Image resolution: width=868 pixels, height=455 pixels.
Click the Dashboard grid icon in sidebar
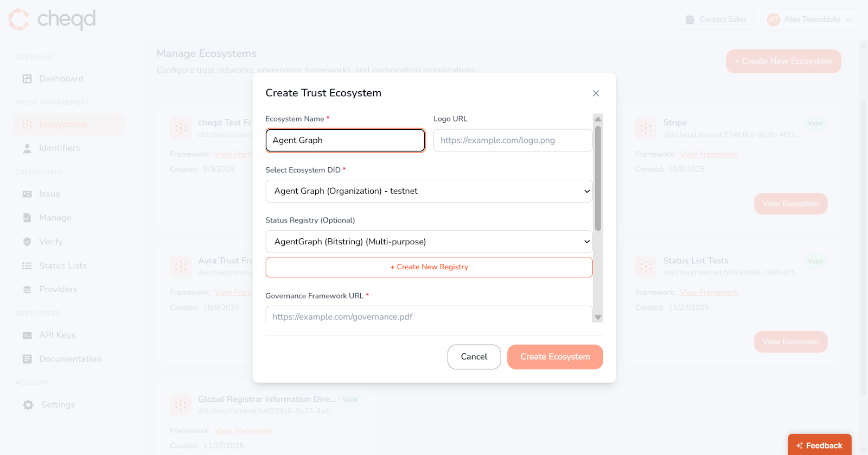coord(27,79)
